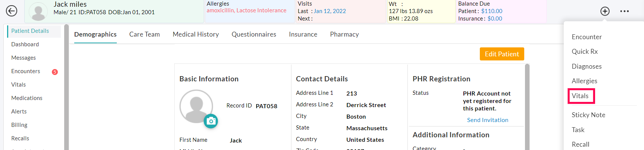Screen dimensions: 644x150
Task: Select the Insurance tab
Action: [x=303, y=34]
